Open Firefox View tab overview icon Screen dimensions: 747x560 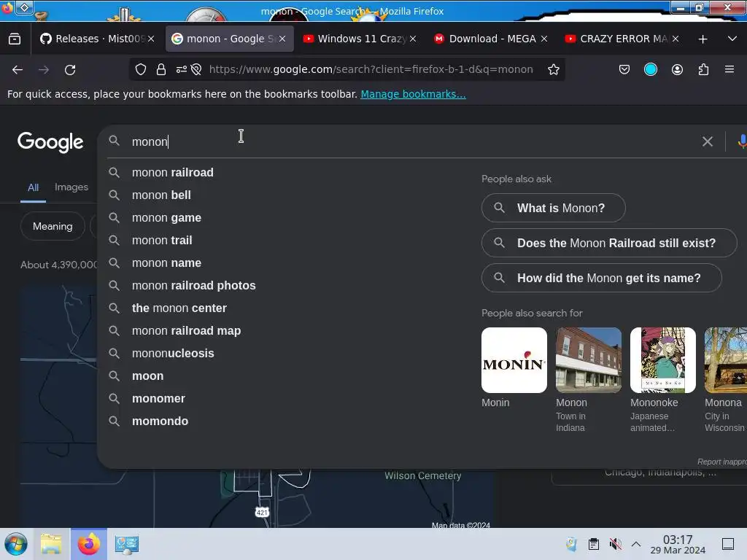15,39
